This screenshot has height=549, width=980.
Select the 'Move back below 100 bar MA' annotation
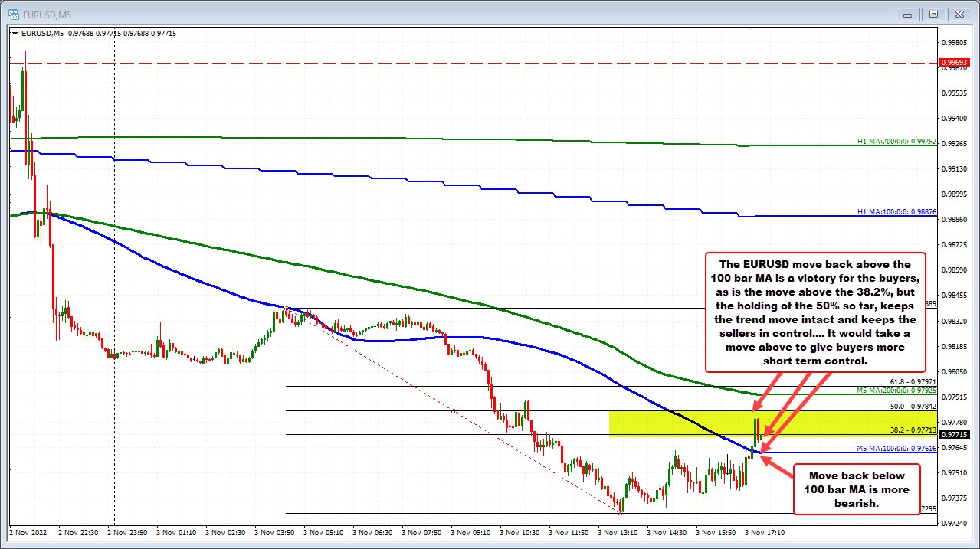856,490
